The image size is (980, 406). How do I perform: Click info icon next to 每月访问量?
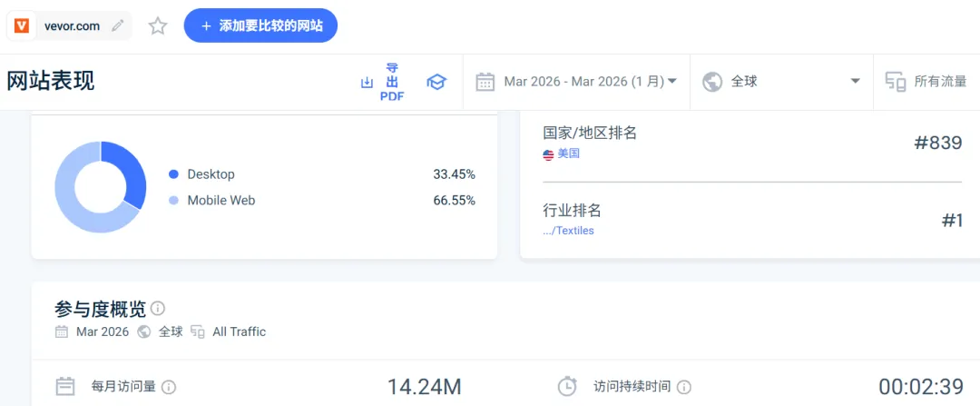point(169,387)
